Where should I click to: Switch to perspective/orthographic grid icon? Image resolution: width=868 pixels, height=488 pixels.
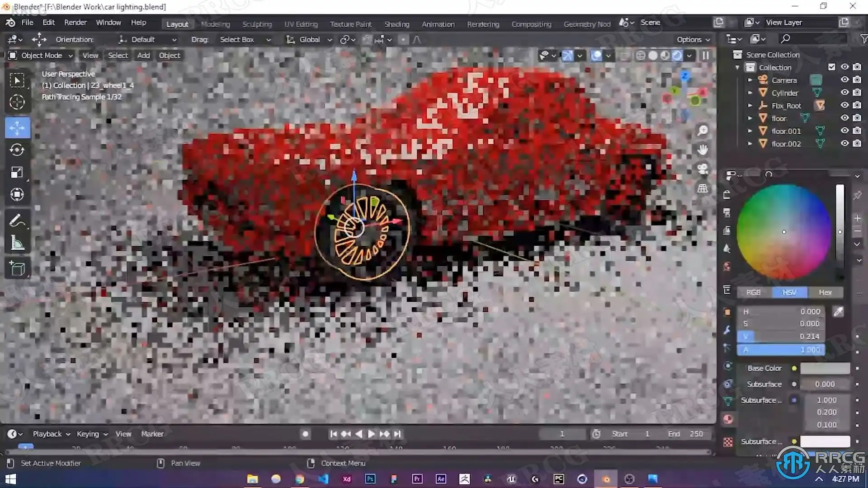703,188
